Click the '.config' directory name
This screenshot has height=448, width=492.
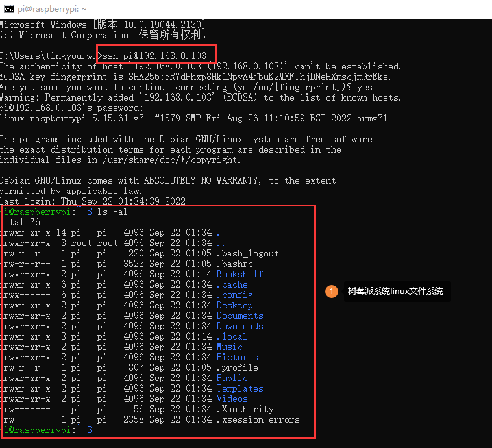(x=235, y=295)
